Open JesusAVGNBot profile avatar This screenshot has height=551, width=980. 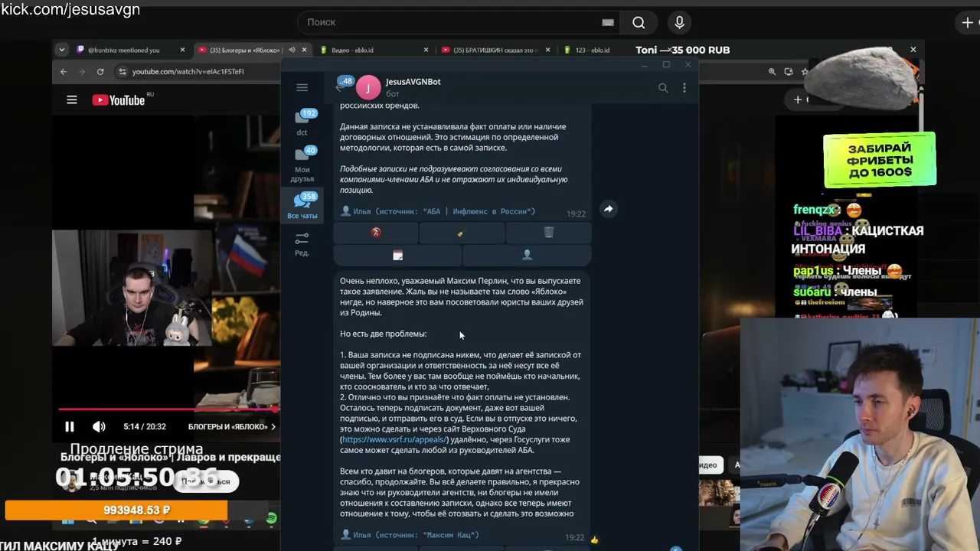pos(367,87)
